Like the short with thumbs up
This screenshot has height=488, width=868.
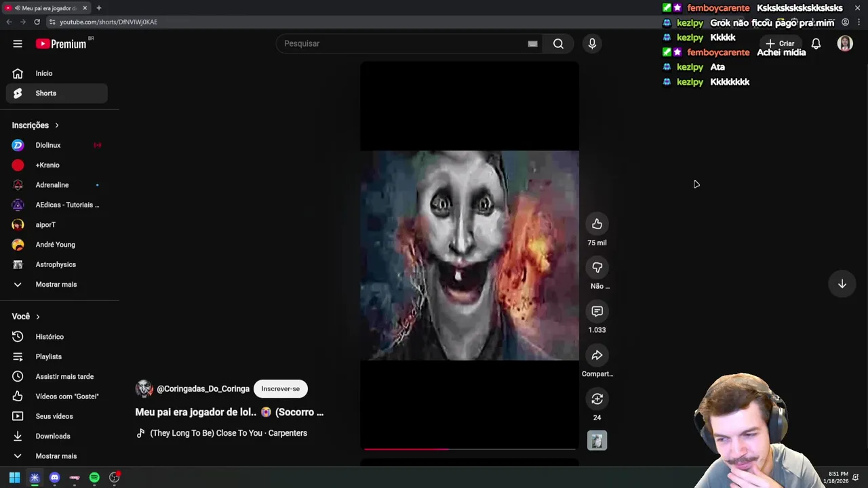click(597, 224)
